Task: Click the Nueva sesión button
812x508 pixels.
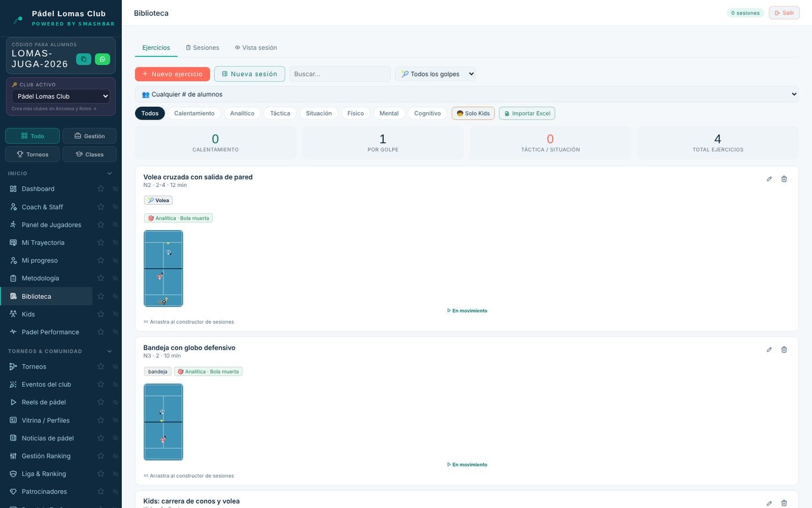Action: [249, 74]
